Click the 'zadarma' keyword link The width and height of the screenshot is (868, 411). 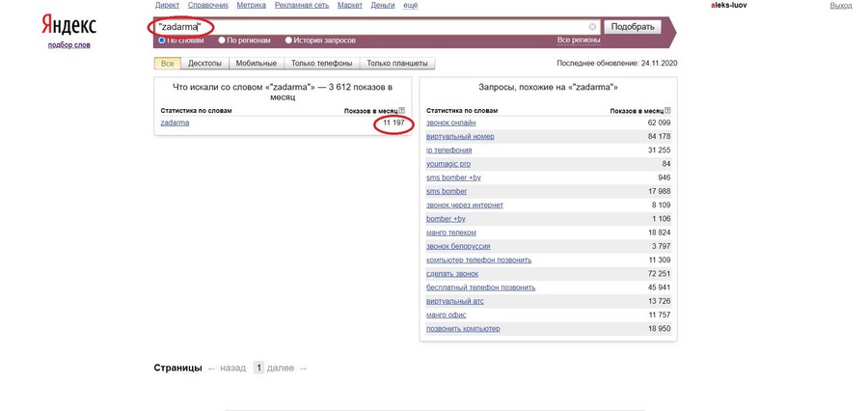coord(175,123)
